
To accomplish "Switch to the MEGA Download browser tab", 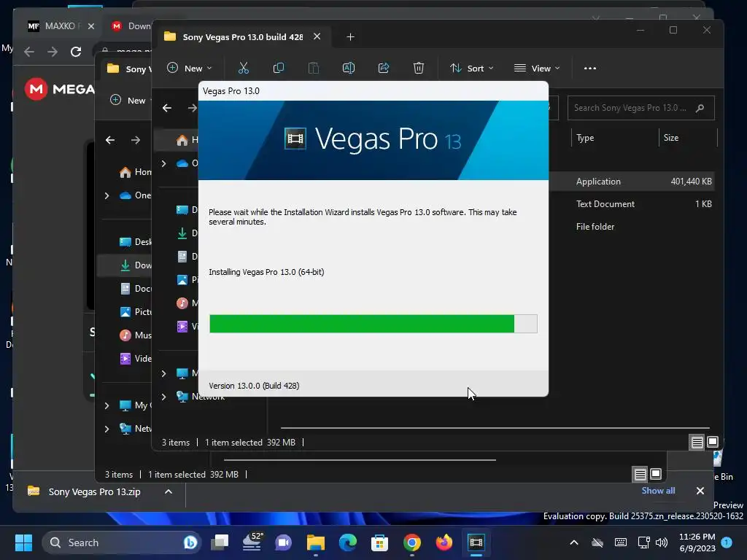I will coord(130,26).
